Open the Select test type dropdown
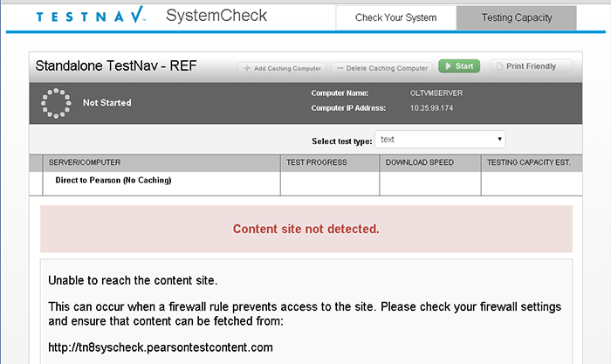Screen dimensions: 611x364 pos(442,140)
